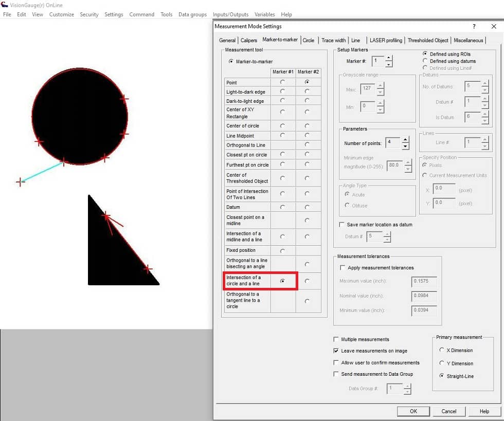
Task: Open the Variables menu
Action: [x=264, y=14]
